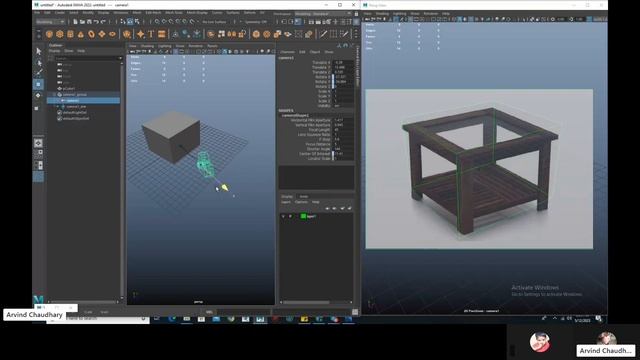Toggle layer1 visibility V box
The height and width of the screenshot is (360, 640).
(x=283, y=216)
